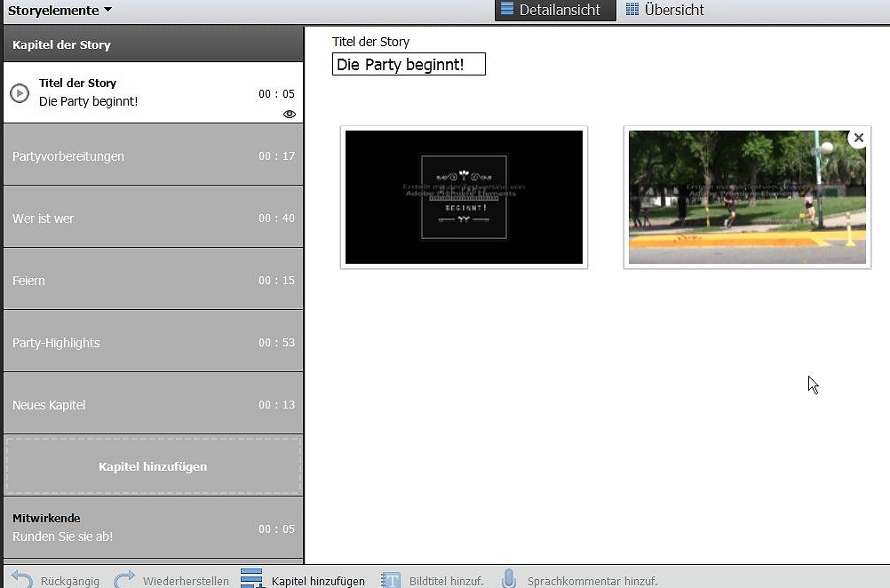Select the Party-Highlights chapter

(154, 342)
